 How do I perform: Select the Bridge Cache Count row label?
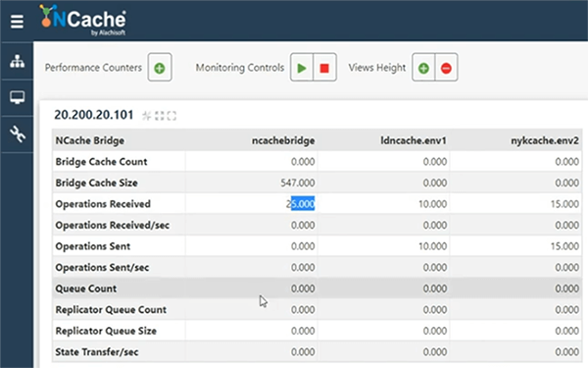coord(101,162)
